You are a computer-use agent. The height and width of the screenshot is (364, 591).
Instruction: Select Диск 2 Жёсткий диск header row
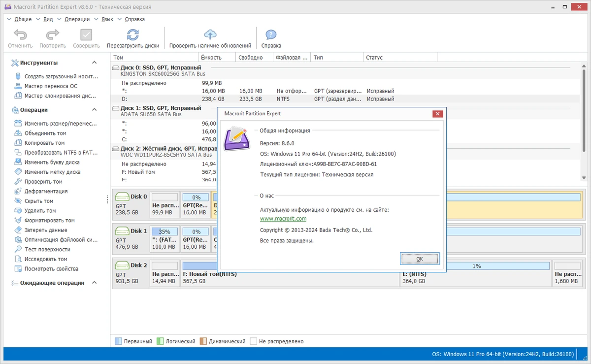(x=164, y=151)
